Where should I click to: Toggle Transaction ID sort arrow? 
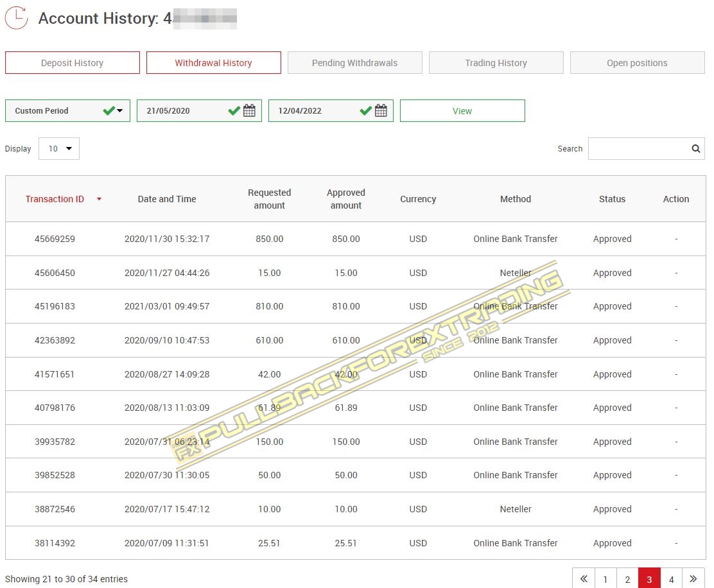(x=99, y=199)
